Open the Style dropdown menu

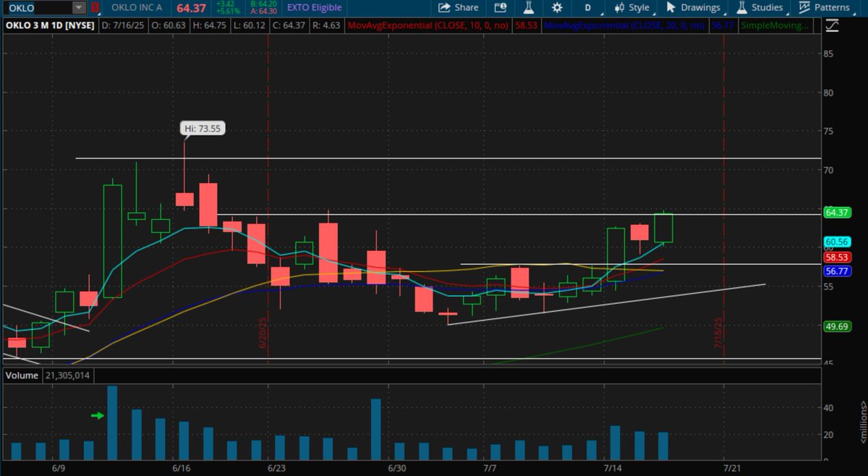(631, 8)
